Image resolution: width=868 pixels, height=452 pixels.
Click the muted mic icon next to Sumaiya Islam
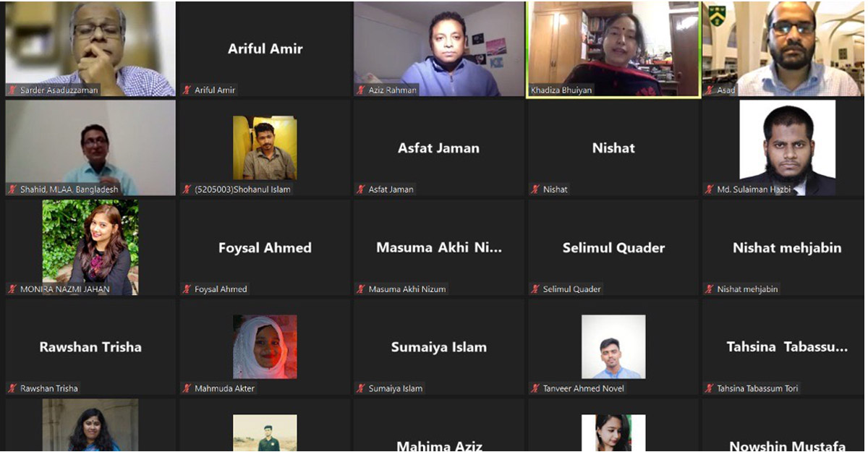[x=361, y=388]
